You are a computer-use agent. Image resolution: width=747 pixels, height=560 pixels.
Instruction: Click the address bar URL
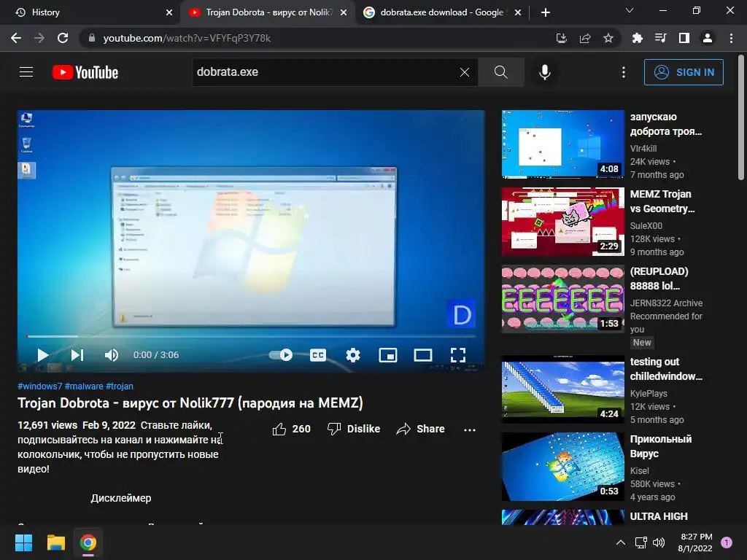(187, 38)
